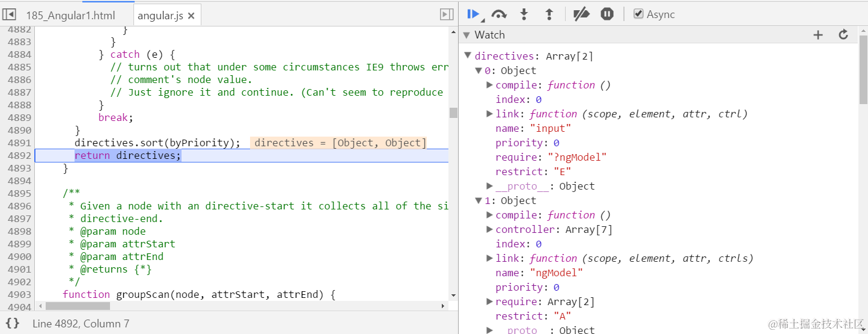Collapse the Watch section
The height and width of the screenshot is (334, 868).
coord(466,35)
